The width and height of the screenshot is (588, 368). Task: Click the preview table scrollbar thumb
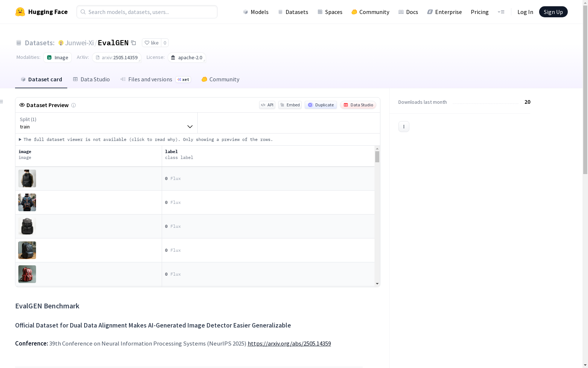click(x=377, y=157)
